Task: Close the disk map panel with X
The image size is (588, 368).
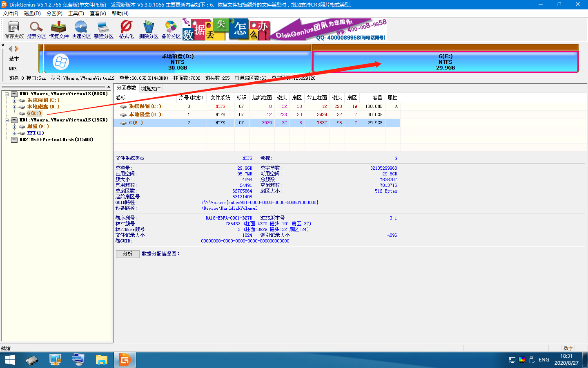Action: pos(3,45)
